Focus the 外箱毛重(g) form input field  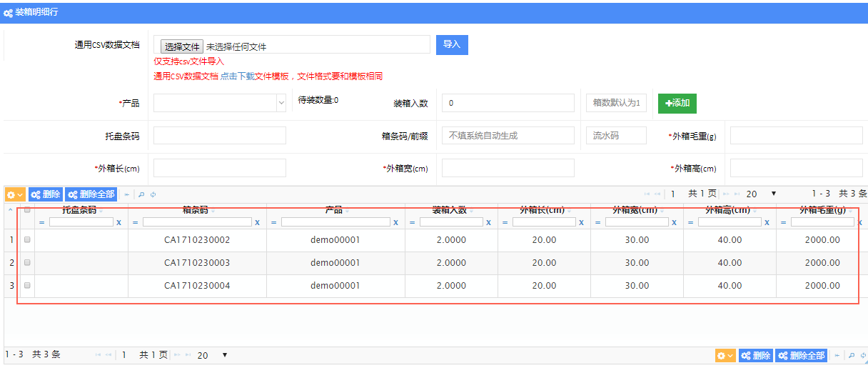pyautogui.click(x=797, y=135)
